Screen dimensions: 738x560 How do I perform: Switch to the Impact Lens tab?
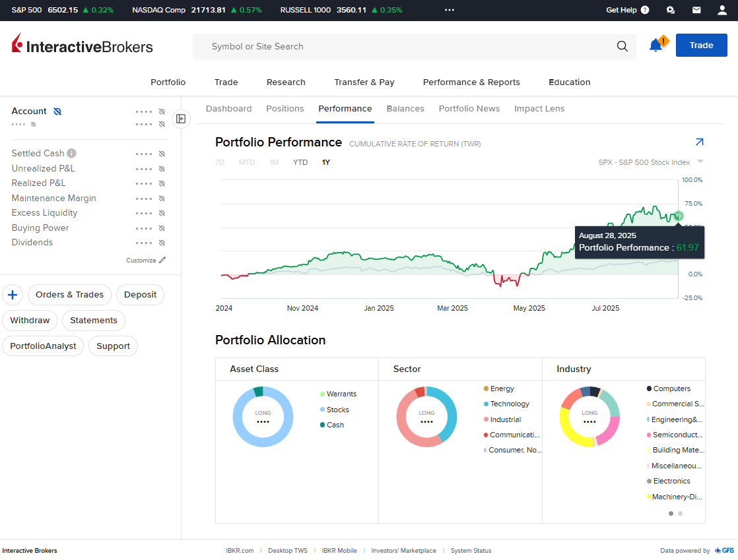[539, 109]
